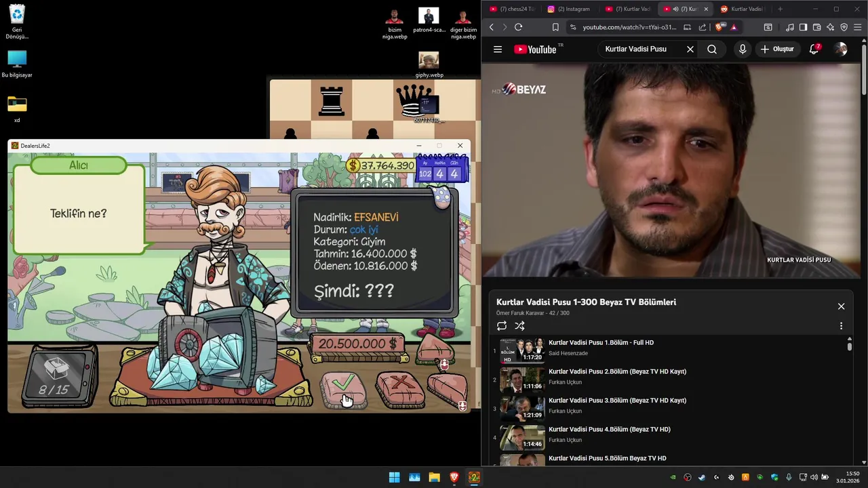This screenshot has height=488, width=868.
Task: Switch to the Reddit Kurtlar Vadisi tab
Action: pyautogui.click(x=741, y=9)
